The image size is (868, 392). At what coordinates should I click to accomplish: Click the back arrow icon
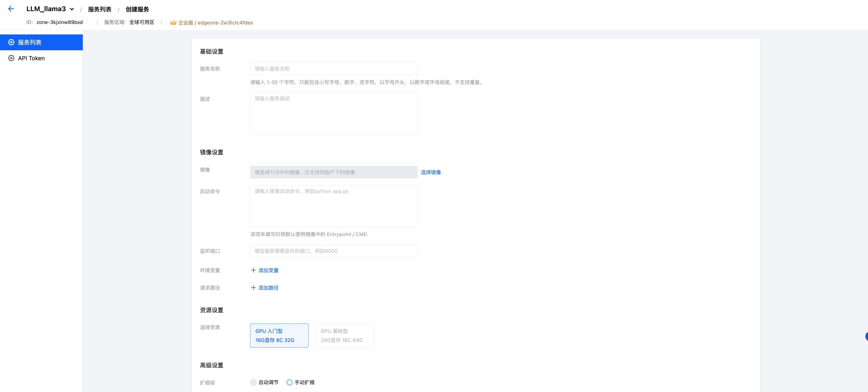click(11, 9)
